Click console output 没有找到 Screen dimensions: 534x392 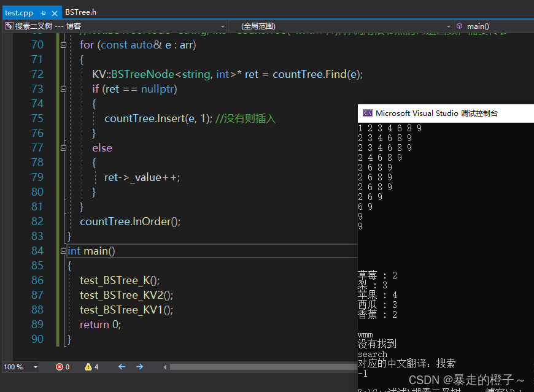pyautogui.click(x=377, y=344)
